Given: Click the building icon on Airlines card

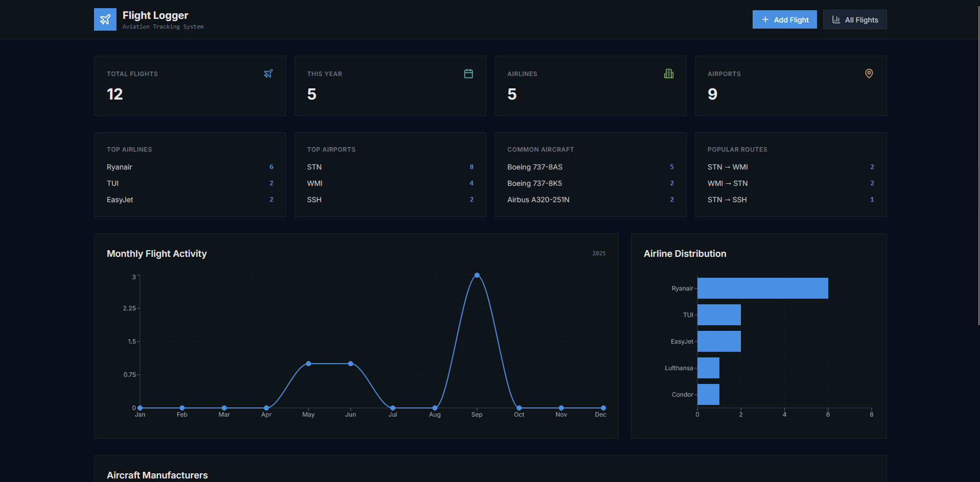Looking at the screenshot, I should click(x=668, y=74).
